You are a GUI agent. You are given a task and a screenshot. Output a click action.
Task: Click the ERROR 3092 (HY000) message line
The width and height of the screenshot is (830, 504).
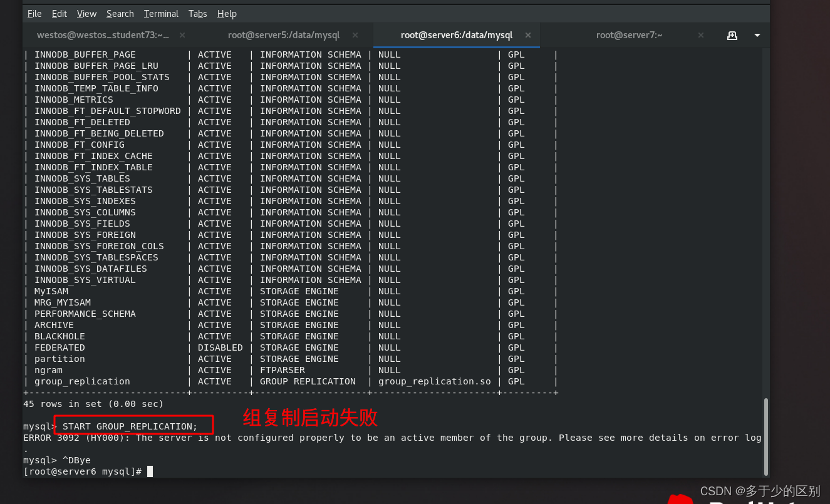pyautogui.click(x=392, y=438)
